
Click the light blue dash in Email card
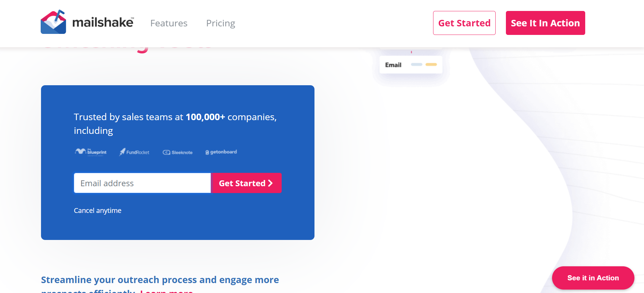[416, 64]
